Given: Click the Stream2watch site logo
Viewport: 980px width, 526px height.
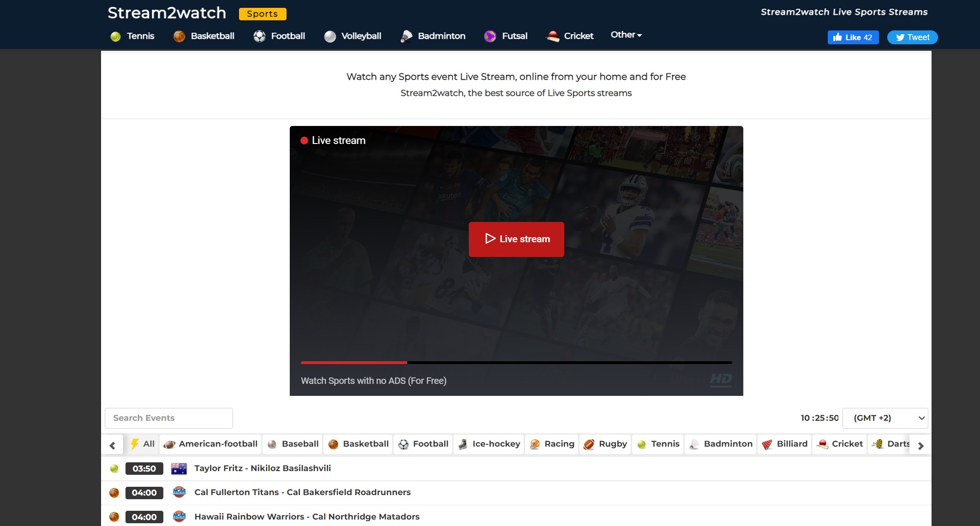Looking at the screenshot, I should tap(167, 13).
